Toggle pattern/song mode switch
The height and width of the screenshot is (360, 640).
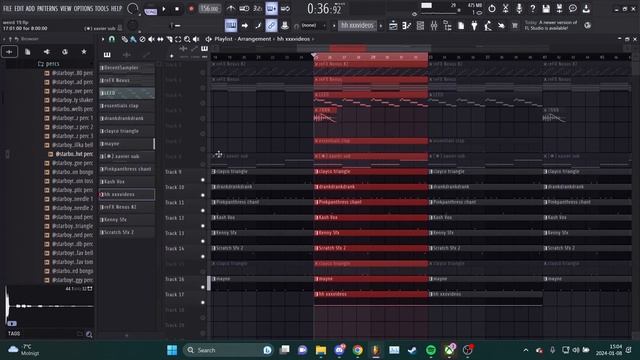pyautogui.click(x=151, y=9)
